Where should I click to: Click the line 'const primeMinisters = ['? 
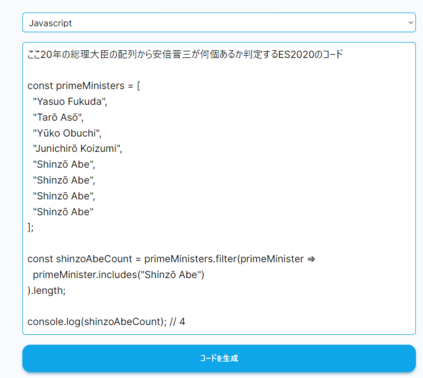pyautogui.click(x=84, y=86)
